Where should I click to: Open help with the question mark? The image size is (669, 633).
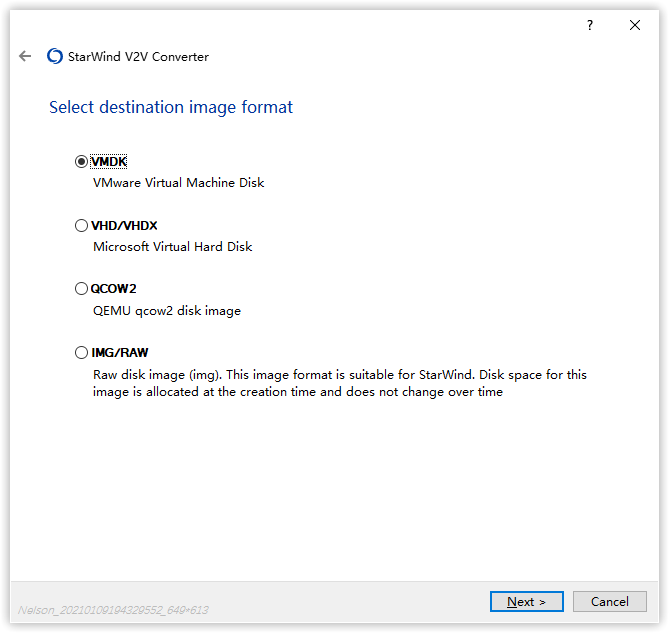(590, 25)
